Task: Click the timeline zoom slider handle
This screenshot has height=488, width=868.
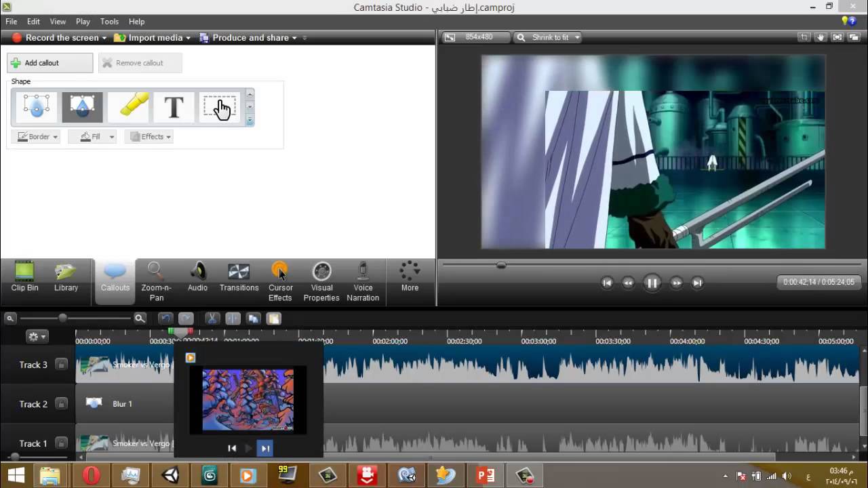Action: pyautogui.click(x=63, y=318)
